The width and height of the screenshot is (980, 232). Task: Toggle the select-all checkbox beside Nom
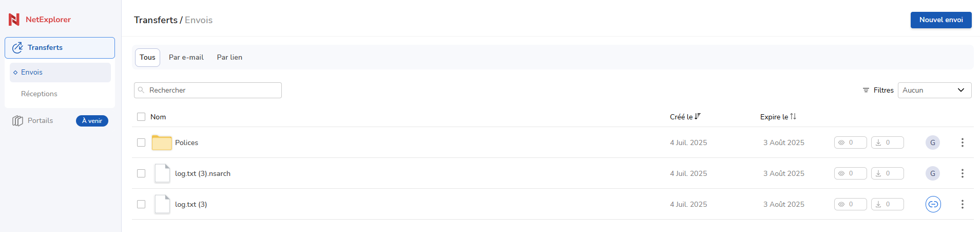pyautogui.click(x=141, y=117)
